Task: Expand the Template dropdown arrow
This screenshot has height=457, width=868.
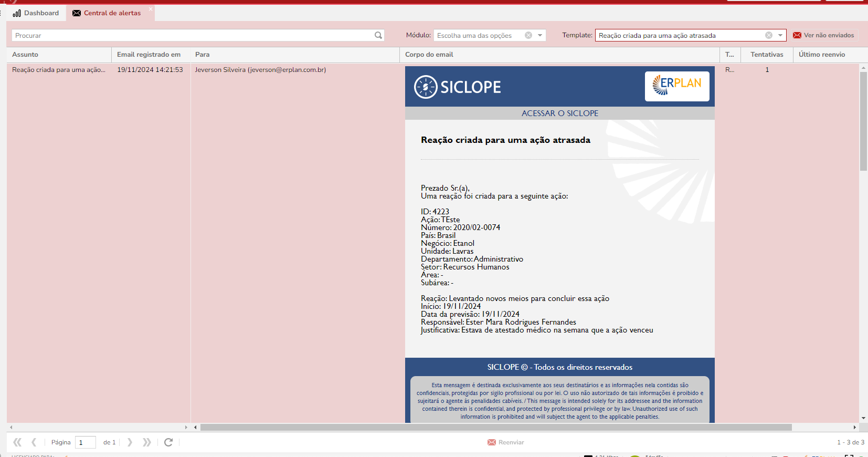Action: [780, 35]
